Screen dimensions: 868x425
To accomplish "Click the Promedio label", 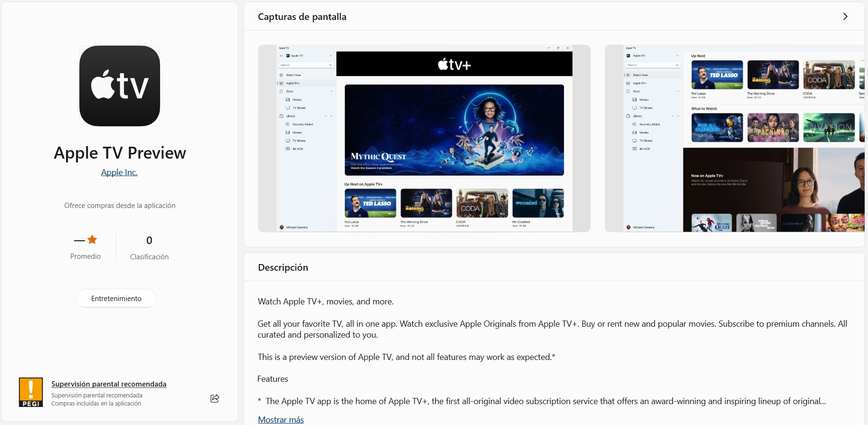I will (86, 256).
